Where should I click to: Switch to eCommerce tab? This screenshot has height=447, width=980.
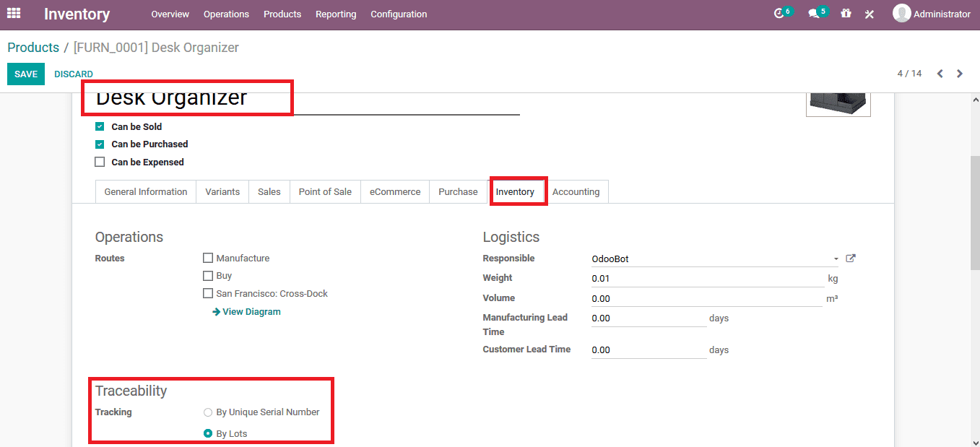[x=395, y=192]
